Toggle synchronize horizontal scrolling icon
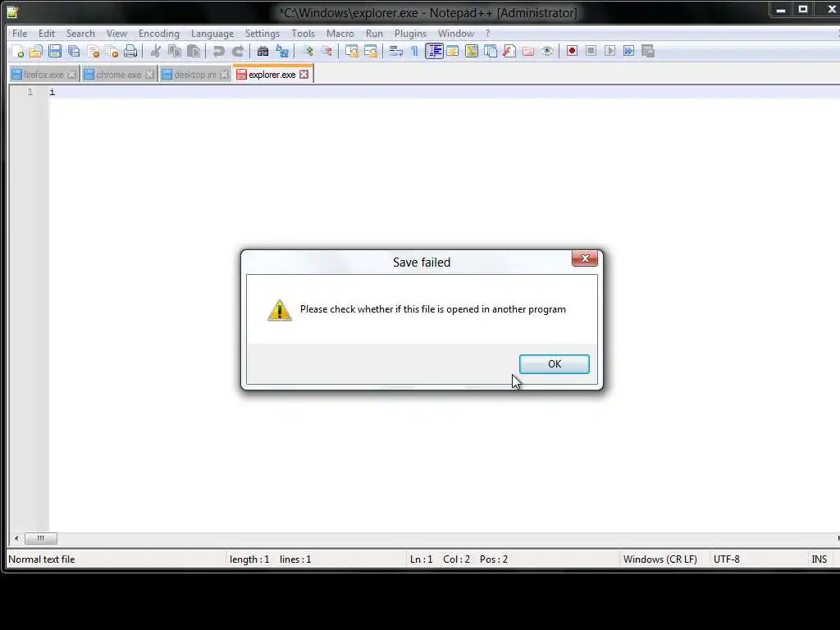The image size is (840, 630). (x=371, y=52)
